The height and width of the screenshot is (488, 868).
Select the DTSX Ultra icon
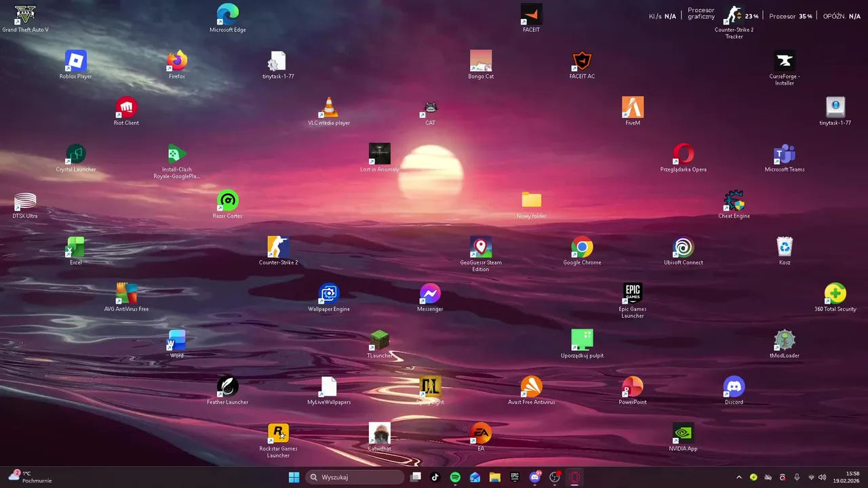tap(25, 204)
